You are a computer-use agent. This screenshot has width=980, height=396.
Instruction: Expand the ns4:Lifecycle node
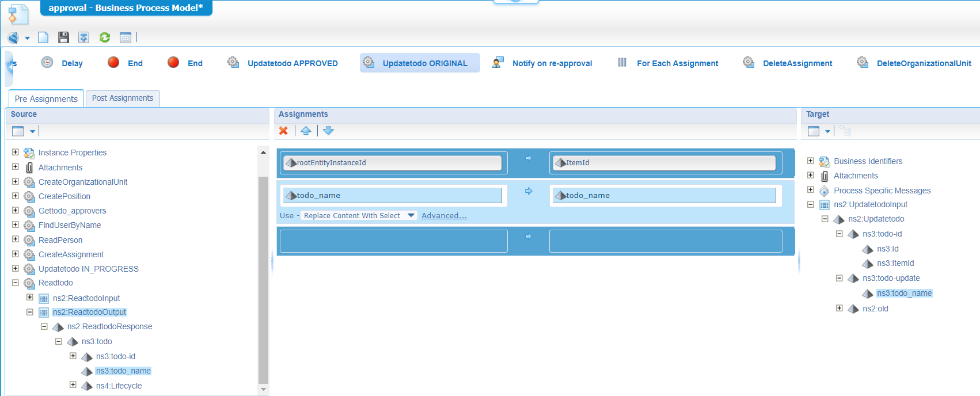73,384
